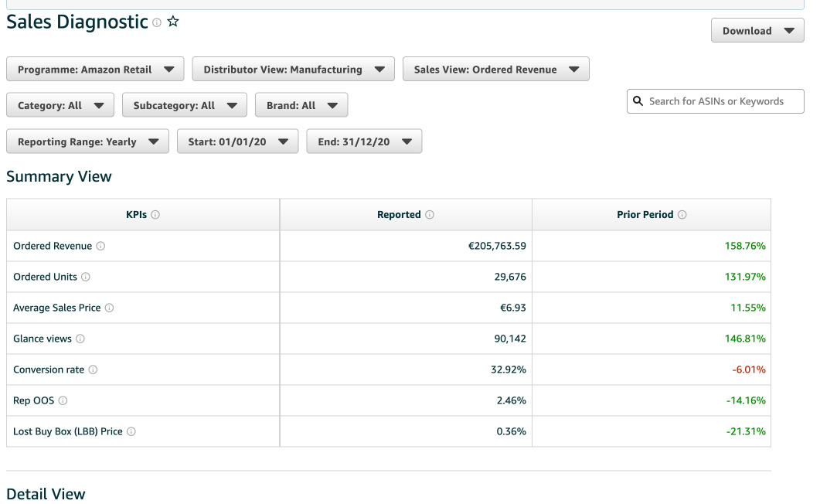
Task: Click the Conversion rate info icon
Action: (93, 369)
